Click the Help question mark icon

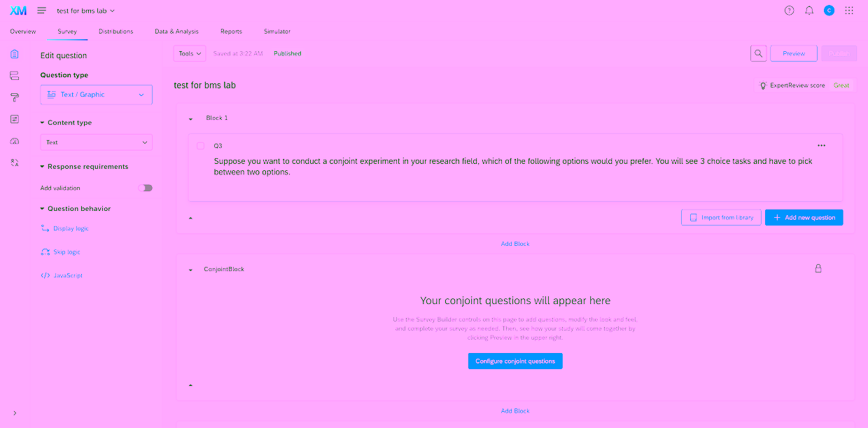click(789, 11)
